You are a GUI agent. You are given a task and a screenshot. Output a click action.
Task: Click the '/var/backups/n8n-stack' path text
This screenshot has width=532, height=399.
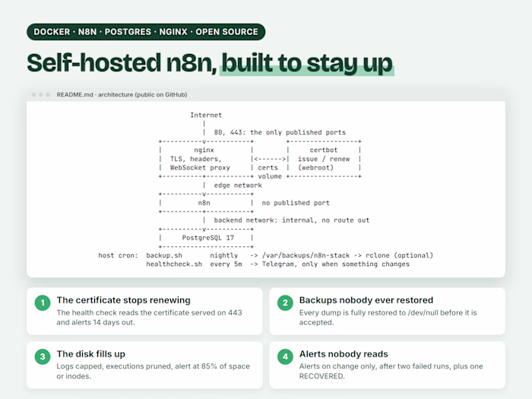(306, 255)
